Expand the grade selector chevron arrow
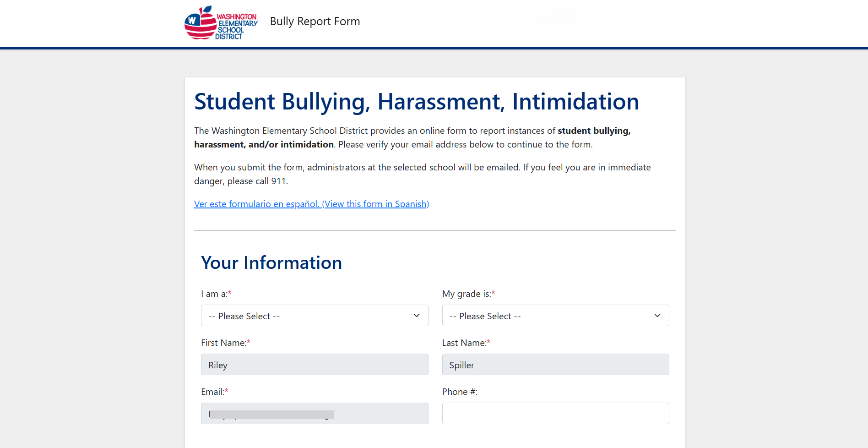The width and height of the screenshot is (868, 448). (657, 315)
